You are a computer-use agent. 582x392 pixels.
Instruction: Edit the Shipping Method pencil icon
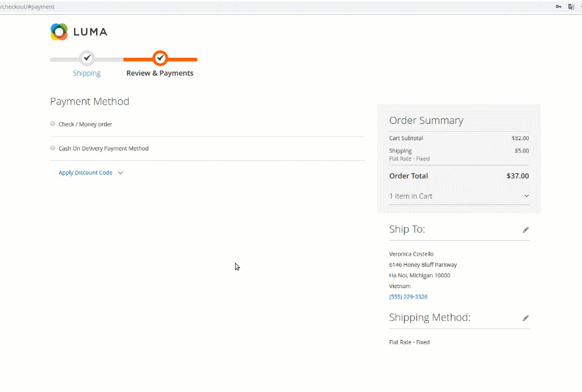(525, 318)
